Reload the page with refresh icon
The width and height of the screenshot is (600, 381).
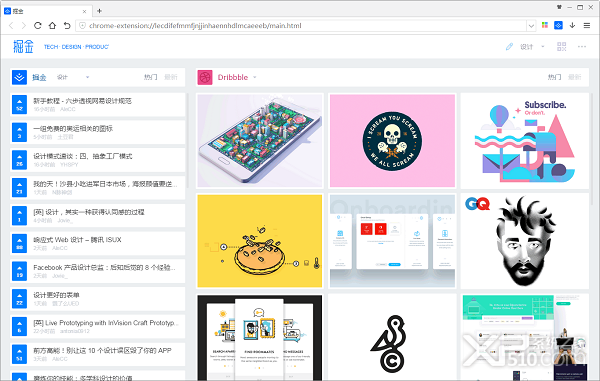(38, 26)
